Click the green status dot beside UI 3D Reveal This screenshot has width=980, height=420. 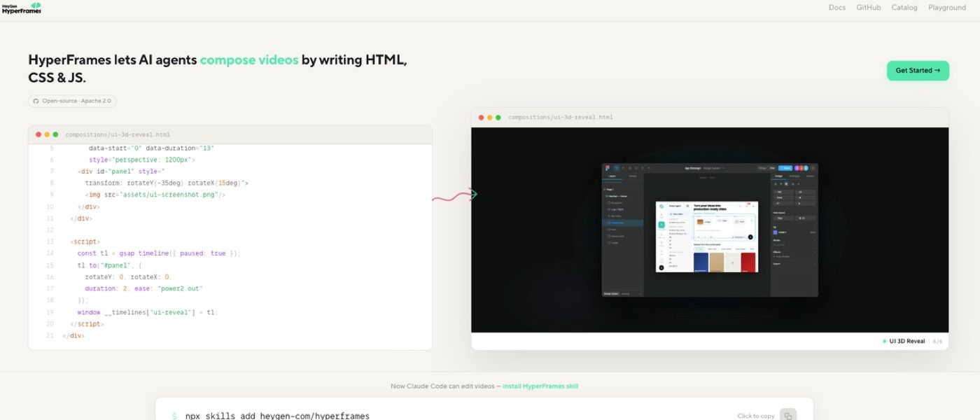[x=885, y=342]
